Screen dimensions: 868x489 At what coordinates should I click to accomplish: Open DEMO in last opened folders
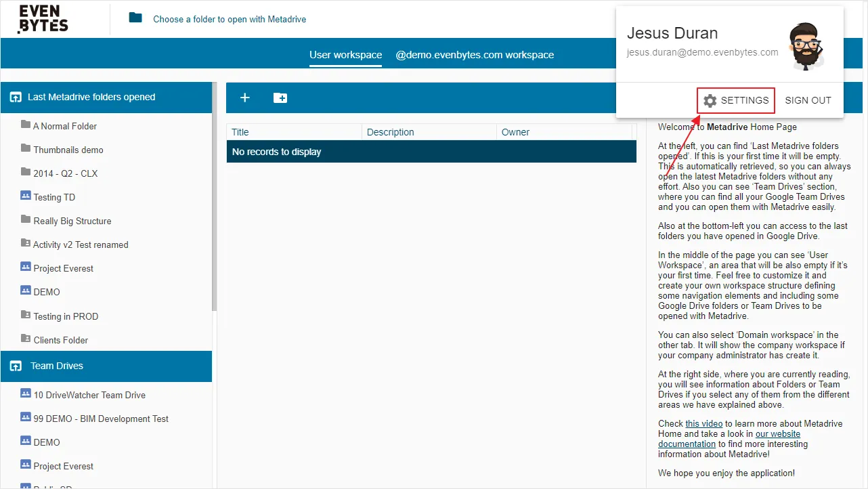click(x=47, y=292)
